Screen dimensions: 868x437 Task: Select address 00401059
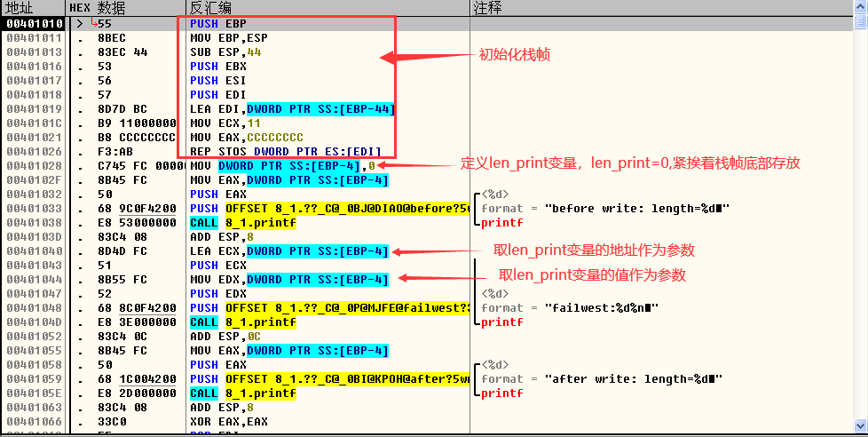click(x=35, y=379)
